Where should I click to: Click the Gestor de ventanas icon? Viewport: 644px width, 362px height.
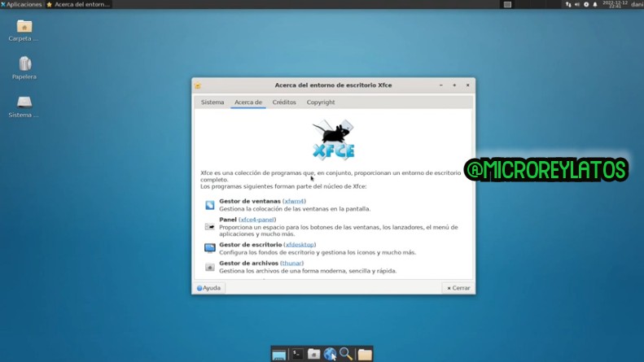point(209,205)
